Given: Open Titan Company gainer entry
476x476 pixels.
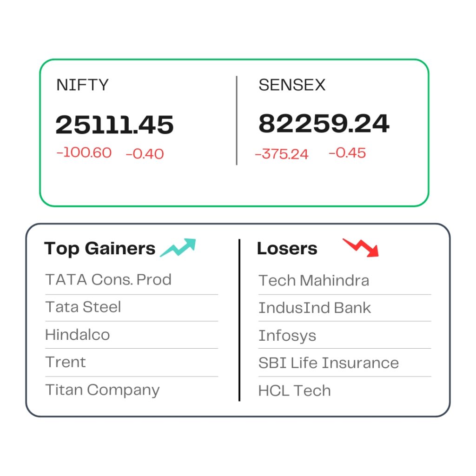Looking at the screenshot, I should point(102,390).
